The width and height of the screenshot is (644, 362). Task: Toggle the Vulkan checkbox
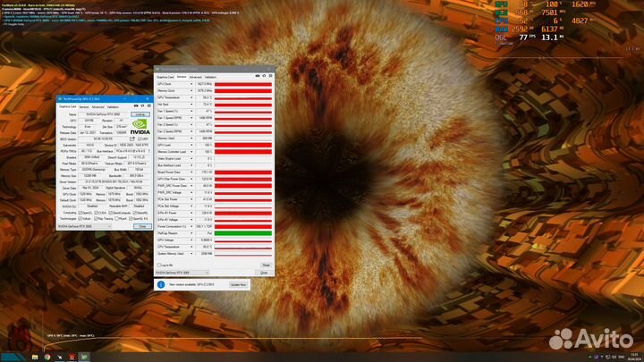(80, 219)
